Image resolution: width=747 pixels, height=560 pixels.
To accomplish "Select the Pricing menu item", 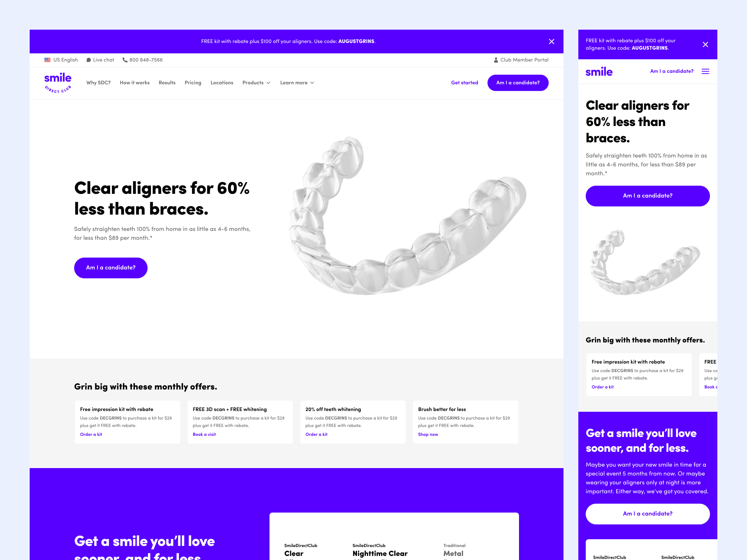I will (192, 82).
